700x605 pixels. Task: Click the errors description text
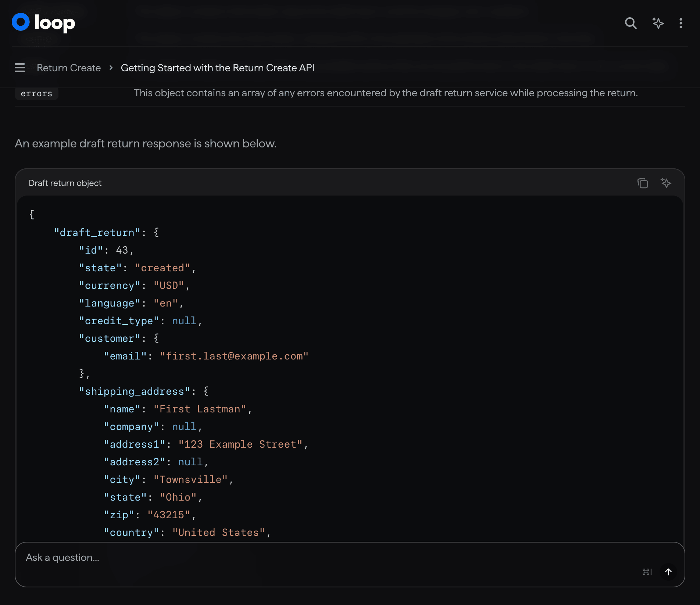386,93
